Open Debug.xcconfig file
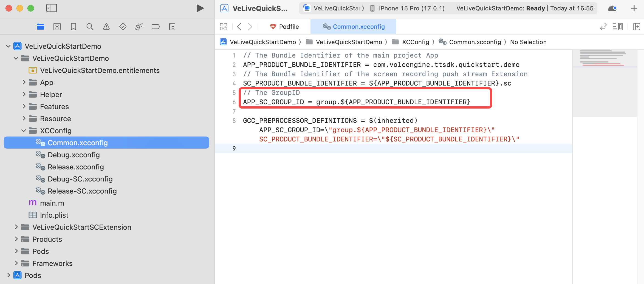 [68, 155]
